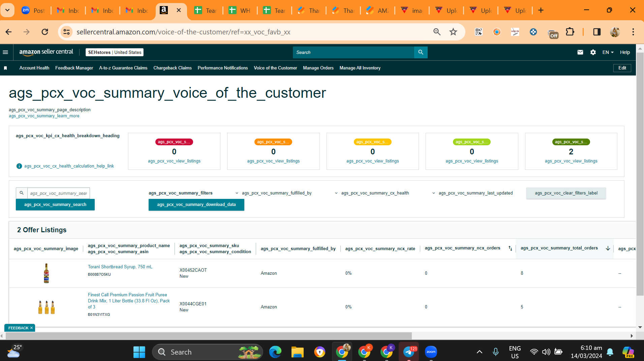The height and width of the screenshot is (361, 644).
Task: Show hidden system tray icons chevron
Action: 479,352
